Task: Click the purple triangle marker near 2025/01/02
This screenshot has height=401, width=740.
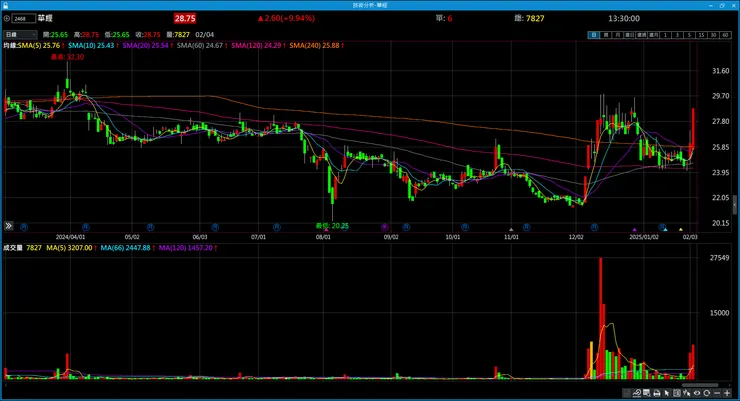Action: 634,229
